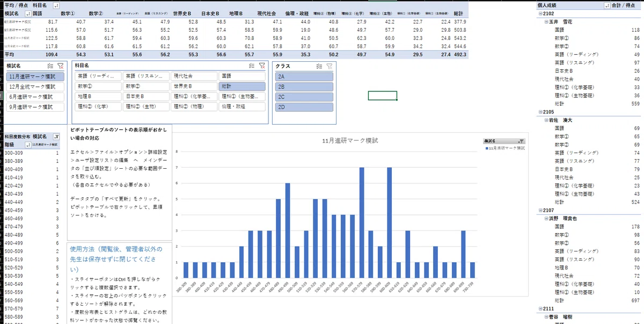
Task: Collapse 菅谷 瑠樹 score rows
Action: pos(546,316)
